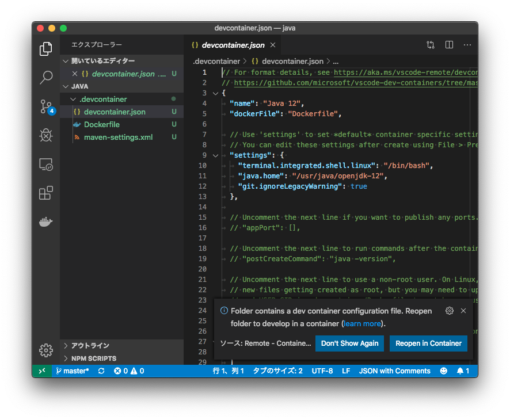Click the master branch status item

72,371
